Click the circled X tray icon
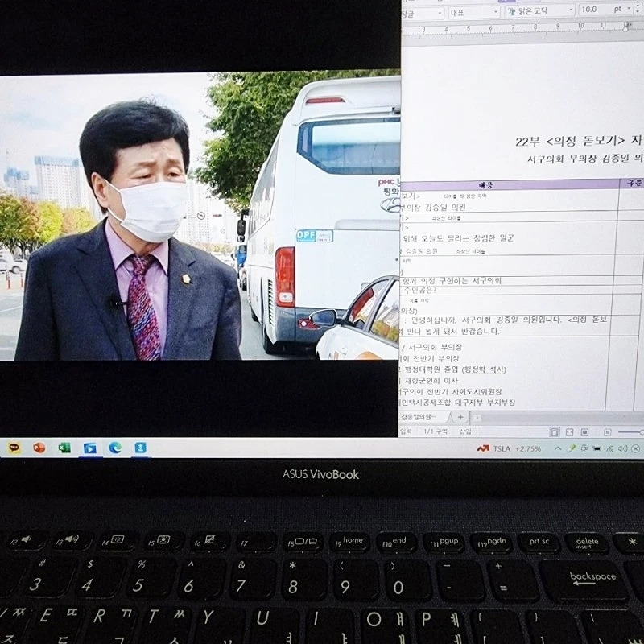The image size is (644, 644). [x=635, y=448]
